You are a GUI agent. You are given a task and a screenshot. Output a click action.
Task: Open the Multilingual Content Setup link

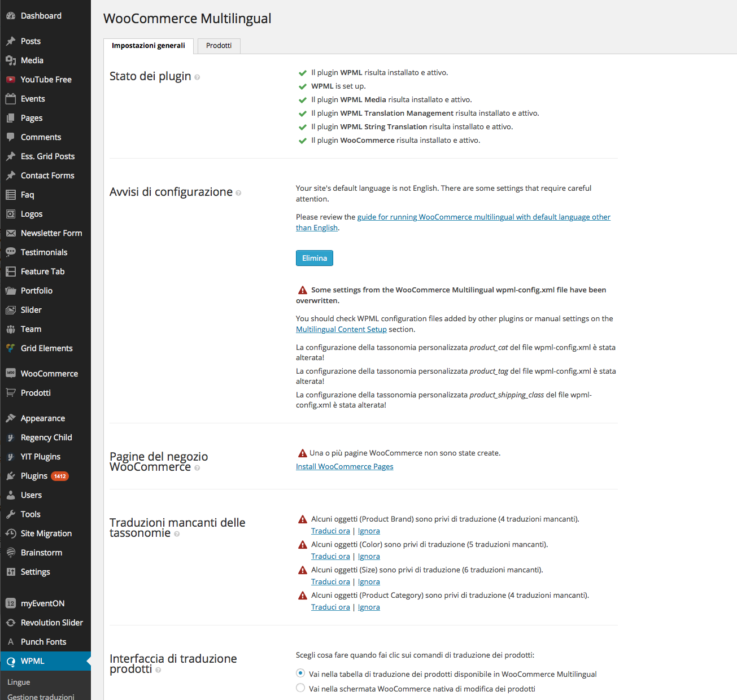[x=341, y=329]
